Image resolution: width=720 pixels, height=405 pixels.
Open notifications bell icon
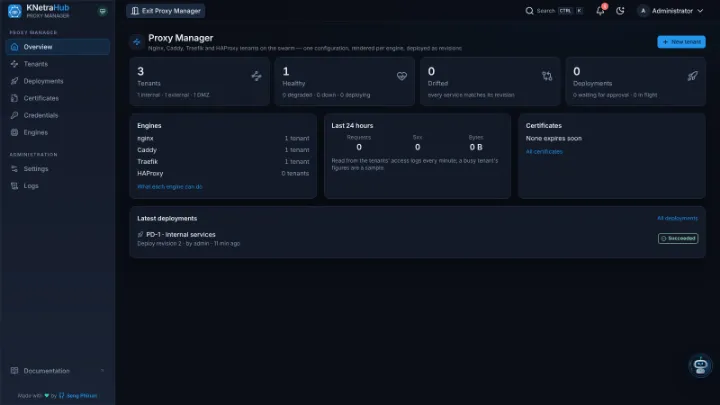pos(601,11)
